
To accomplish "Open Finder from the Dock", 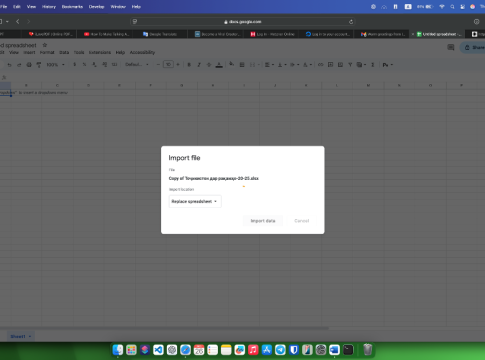I will click(118, 350).
